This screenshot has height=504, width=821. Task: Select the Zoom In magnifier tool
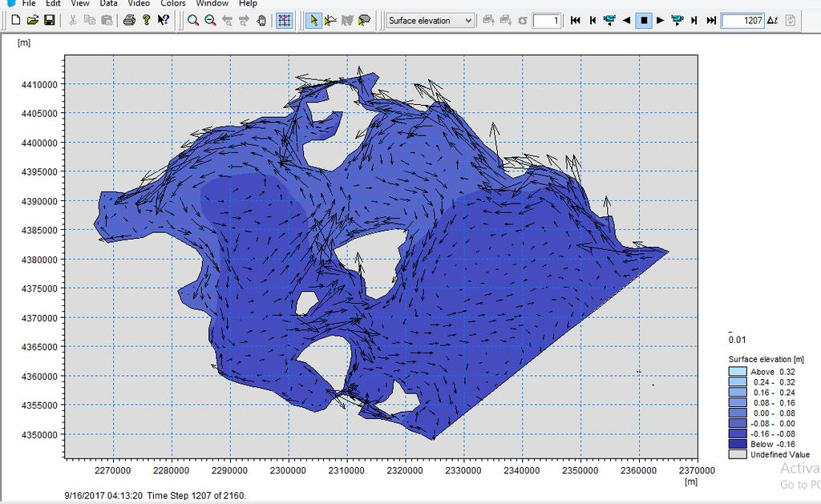point(193,20)
